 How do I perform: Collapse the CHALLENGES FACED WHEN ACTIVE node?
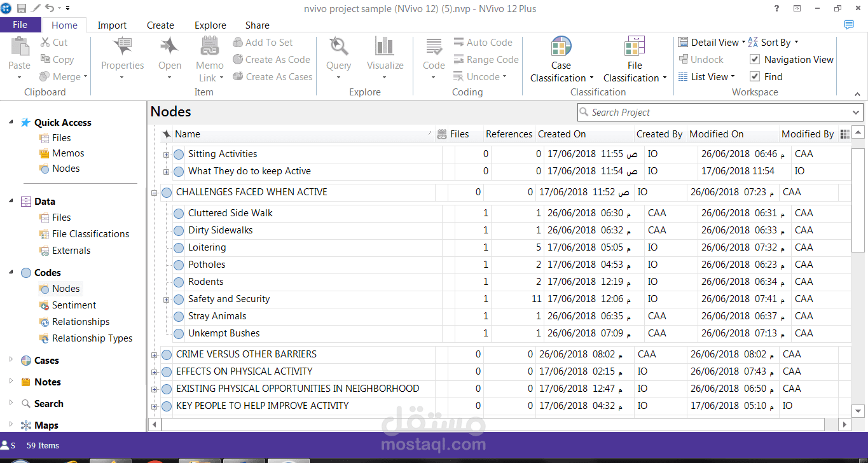pyautogui.click(x=154, y=191)
